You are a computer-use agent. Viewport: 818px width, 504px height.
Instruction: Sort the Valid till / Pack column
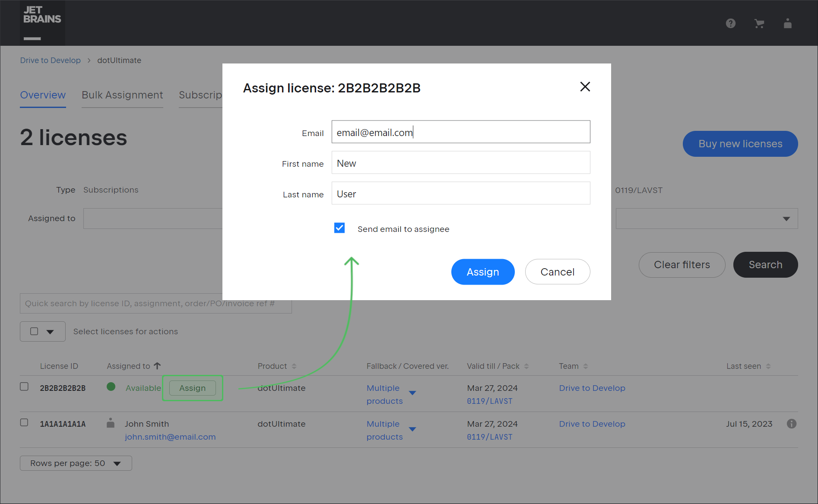tap(526, 366)
